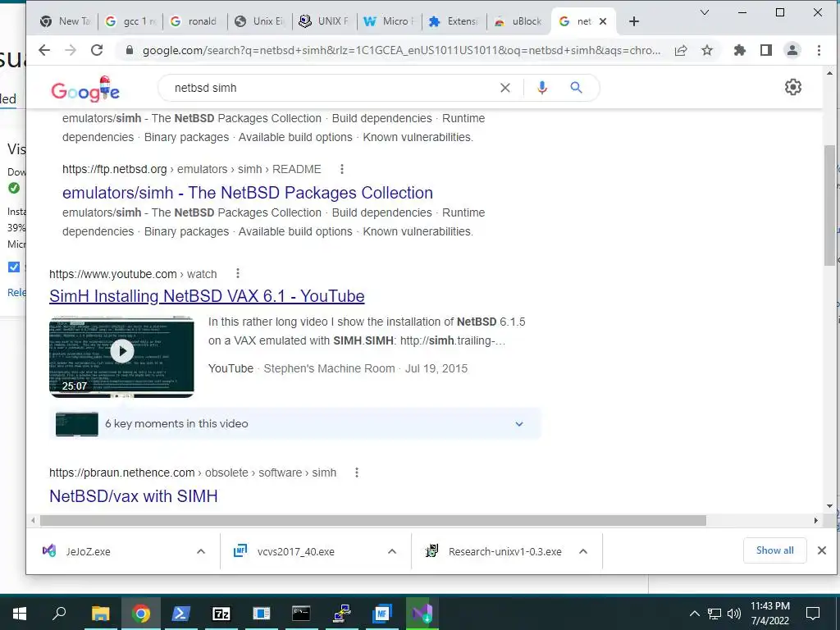Click the vertical scrollbar thumb
The image size is (840, 630).
[829, 204]
